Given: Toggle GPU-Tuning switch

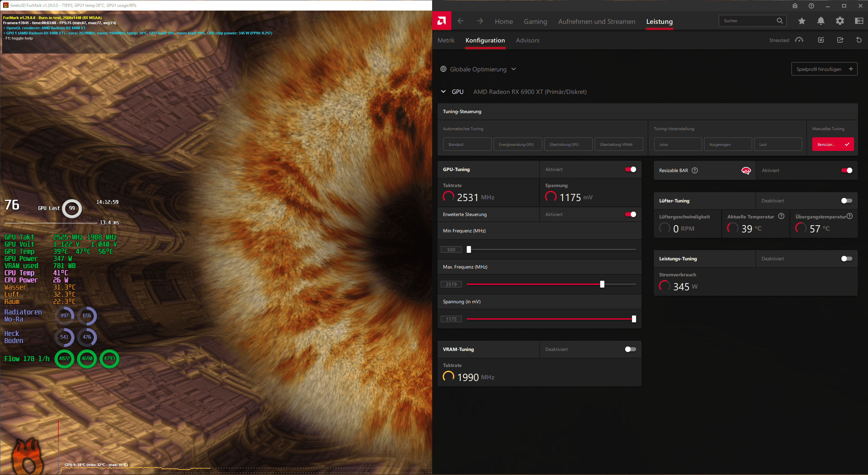Looking at the screenshot, I should click(631, 169).
